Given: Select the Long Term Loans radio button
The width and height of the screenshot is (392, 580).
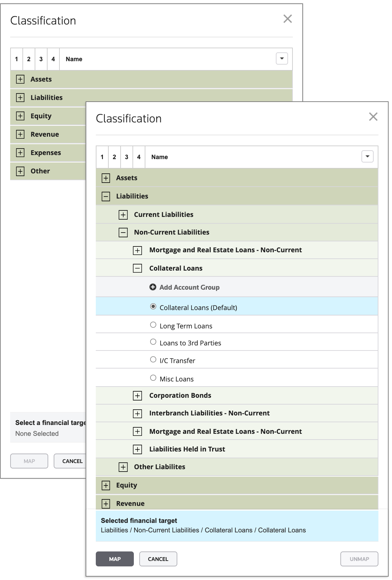Looking at the screenshot, I should click(x=153, y=325).
